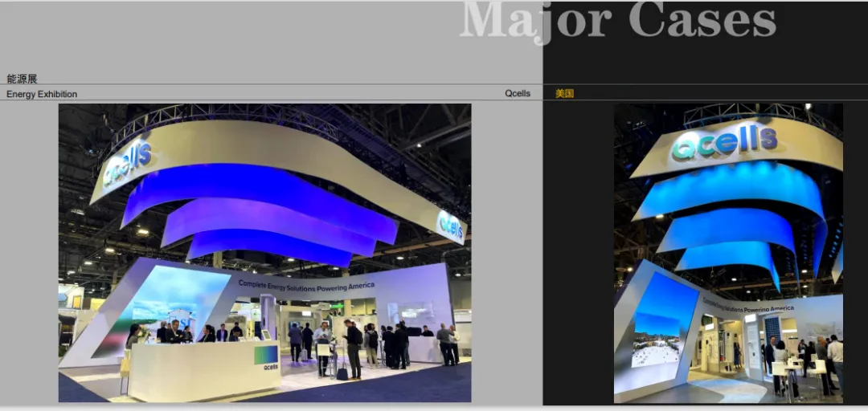
Task: Select the Chinese label '能源展'
Action: tap(22, 79)
